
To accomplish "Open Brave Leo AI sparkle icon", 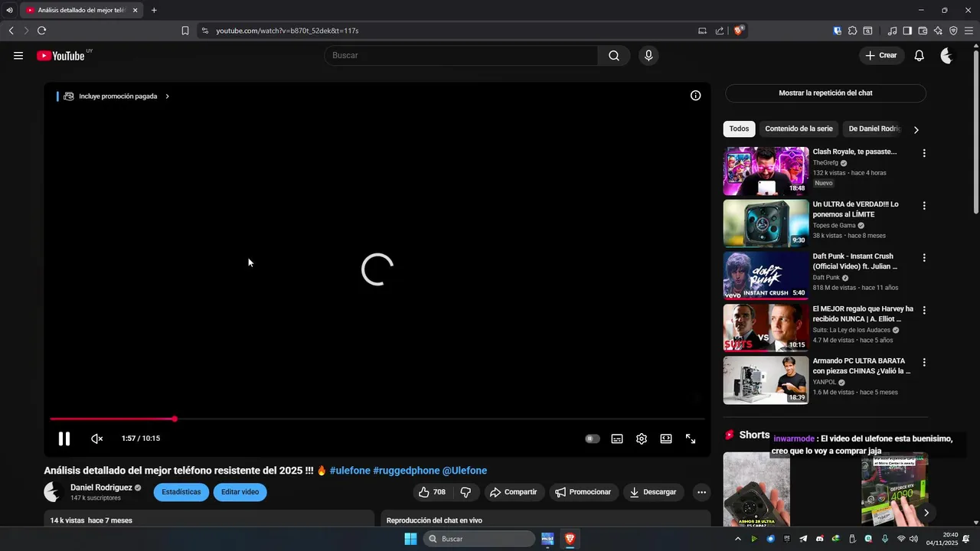I will [938, 31].
